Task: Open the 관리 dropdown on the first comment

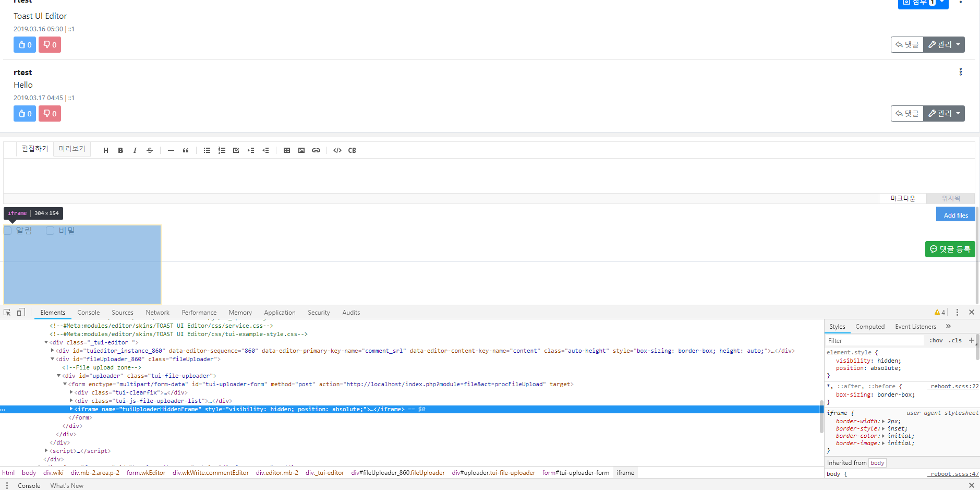Action: click(x=944, y=45)
